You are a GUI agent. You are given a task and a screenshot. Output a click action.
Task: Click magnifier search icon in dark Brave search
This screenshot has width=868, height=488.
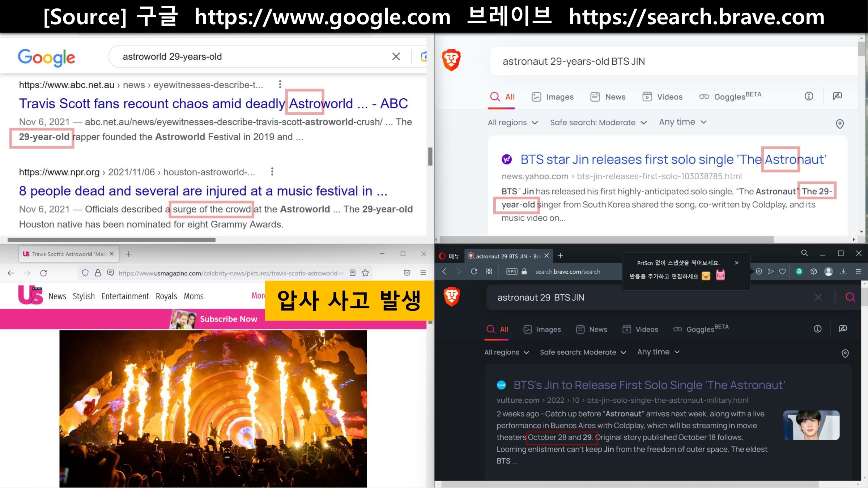[x=850, y=297]
